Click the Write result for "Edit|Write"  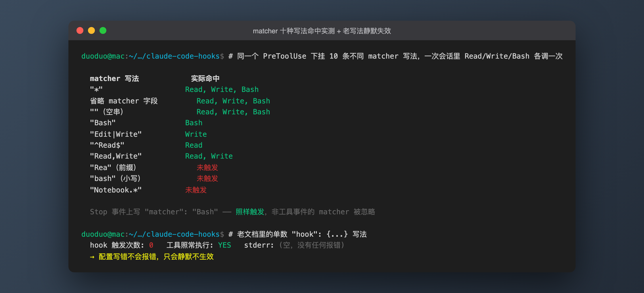(x=196, y=134)
